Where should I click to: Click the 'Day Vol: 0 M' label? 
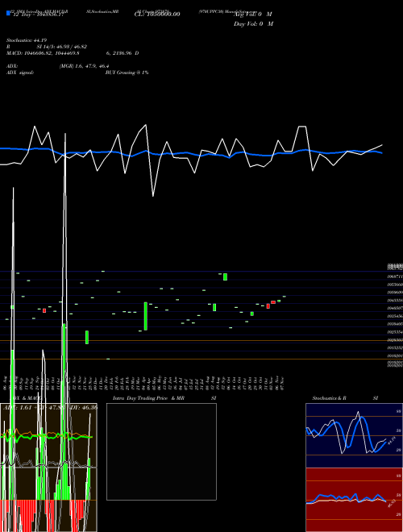(253, 24)
